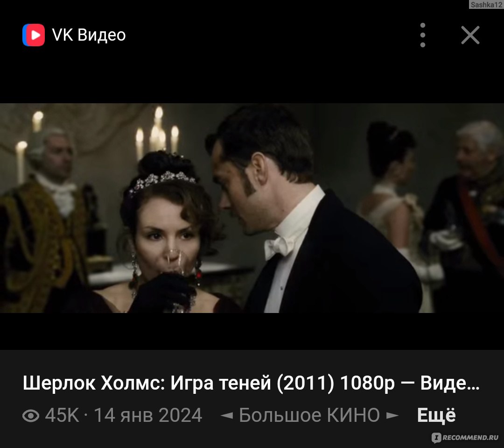Tap the lit candles in the video frame
The height and width of the screenshot is (448, 504).
(x=158, y=134)
